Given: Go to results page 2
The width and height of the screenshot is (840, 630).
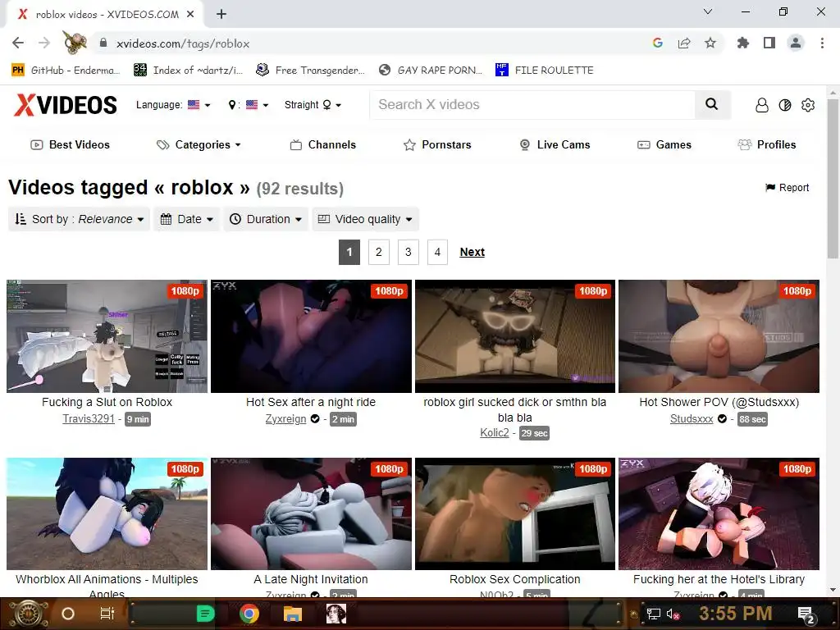Looking at the screenshot, I should (x=379, y=252).
